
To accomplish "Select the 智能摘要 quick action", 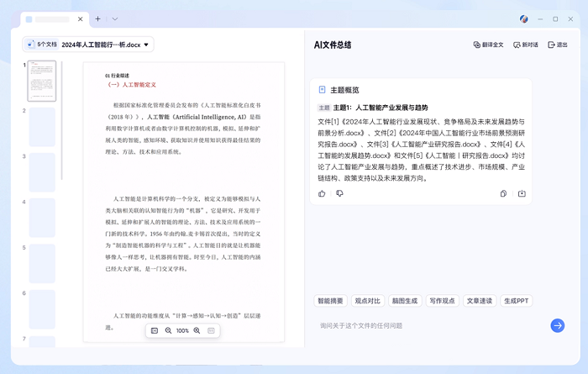I will pos(330,301).
